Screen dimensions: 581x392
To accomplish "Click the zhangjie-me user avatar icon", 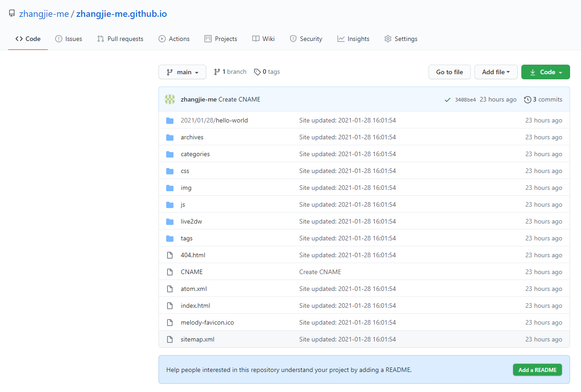I will coord(170,99).
